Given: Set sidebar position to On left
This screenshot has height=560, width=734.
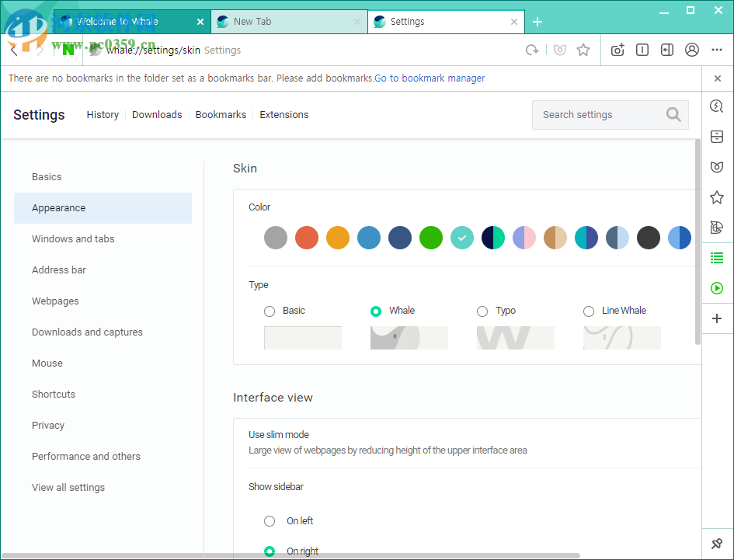Looking at the screenshot, I should (270, 521).
